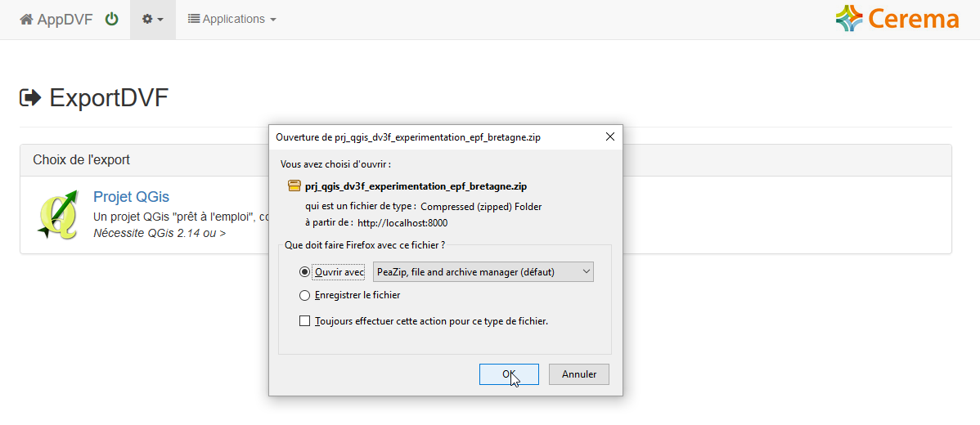Click the OK button
Screen dimensions: 980x425
[x=509, y=374]
